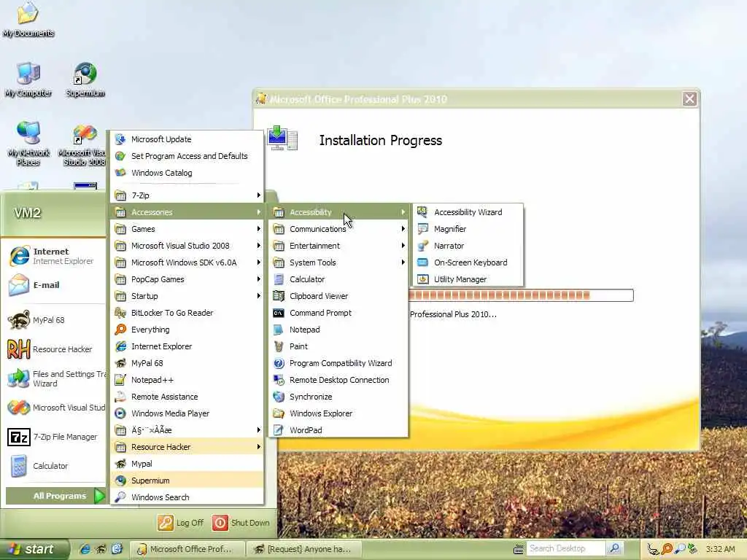Click the taskbar clock showing 3:32 AM
This screenshot has width=747, height=560.
(720, 549)
